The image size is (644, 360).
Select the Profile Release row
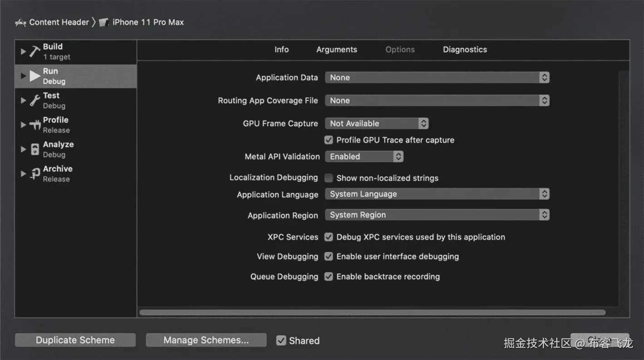[76, 125]
